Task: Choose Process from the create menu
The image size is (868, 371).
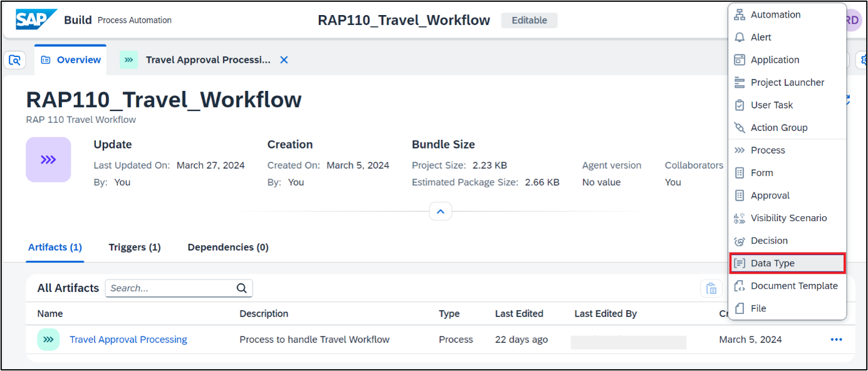Action: 787,150
